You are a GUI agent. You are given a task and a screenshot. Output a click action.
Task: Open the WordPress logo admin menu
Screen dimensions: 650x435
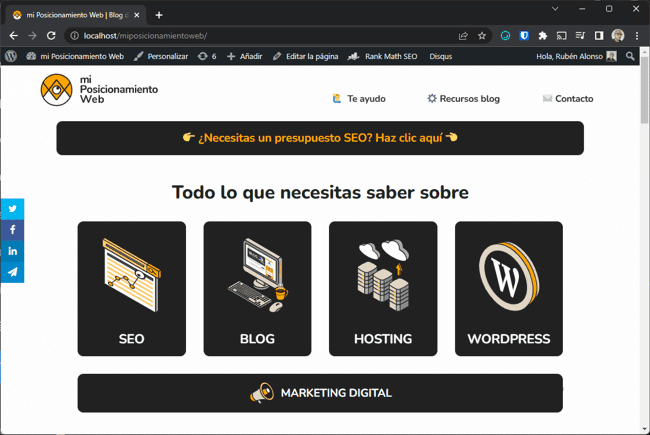10,57
